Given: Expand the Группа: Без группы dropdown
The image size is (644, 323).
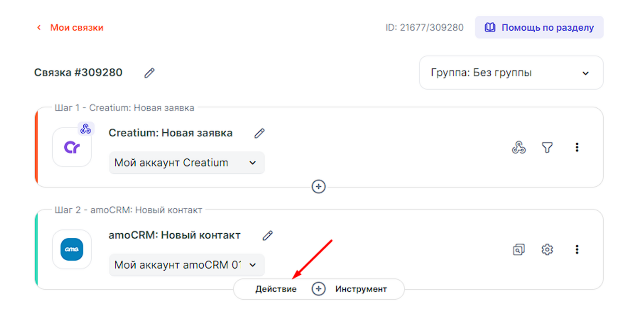Looking at the screenshot, I should tap(511, 73).
